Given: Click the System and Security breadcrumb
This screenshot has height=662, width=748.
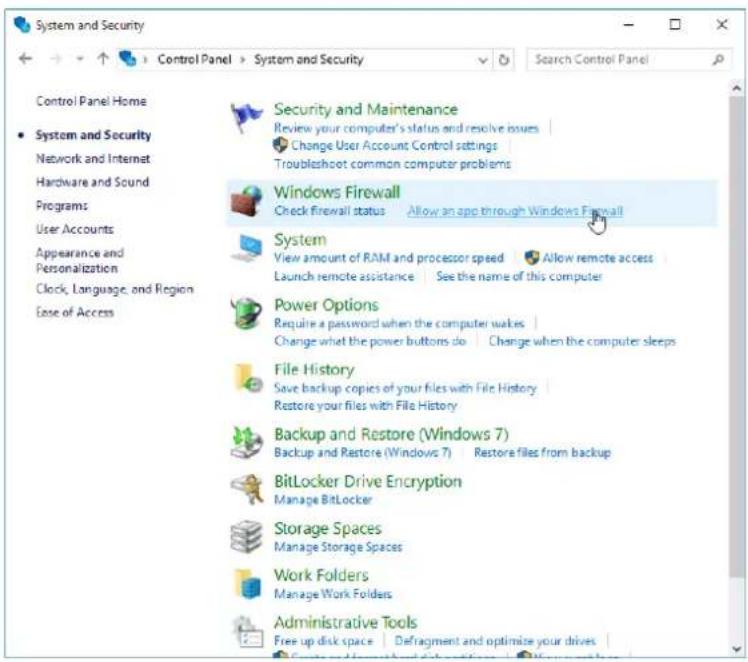Looking at the screenshot, I should [x=309, y=60].
